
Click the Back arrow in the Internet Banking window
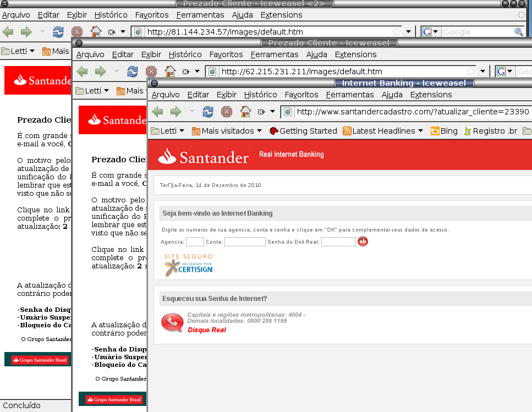coord(157,112)
